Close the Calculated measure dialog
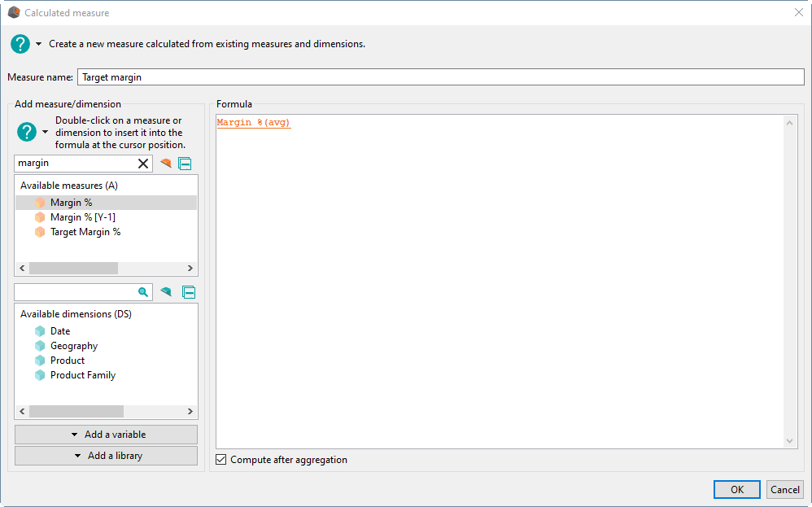The image size is (812, 507). (x=798, y=12)
